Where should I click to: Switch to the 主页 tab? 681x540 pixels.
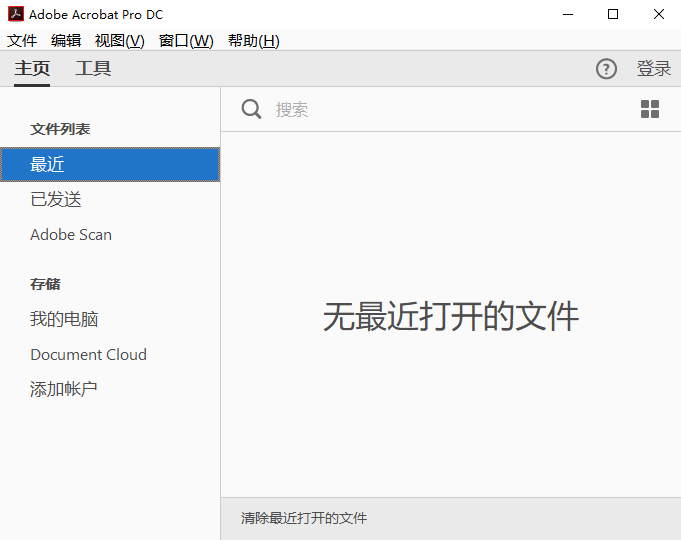coord(32,69)
